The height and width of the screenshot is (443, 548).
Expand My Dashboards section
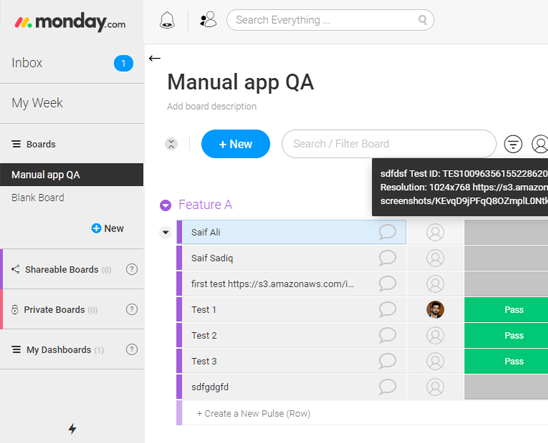(x=58, y=350)
